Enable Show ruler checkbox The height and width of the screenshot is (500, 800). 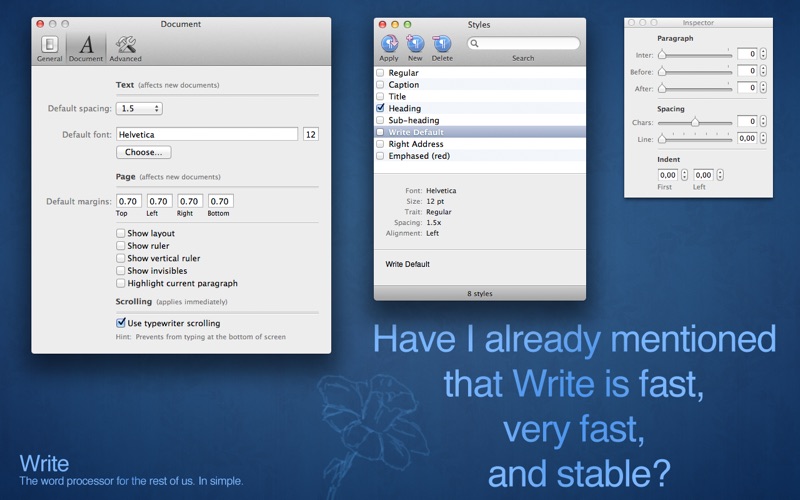[120, 245]
